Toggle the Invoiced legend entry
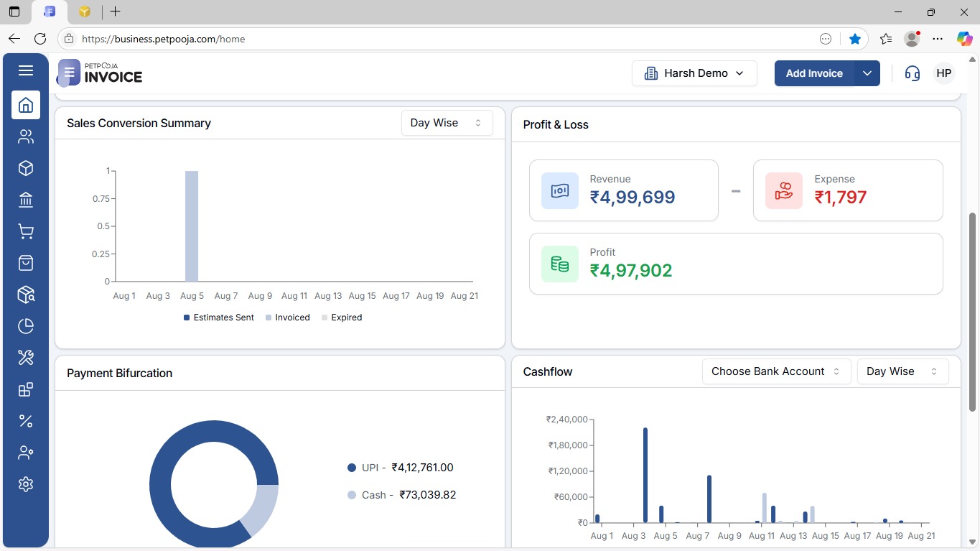 [287, 317]
